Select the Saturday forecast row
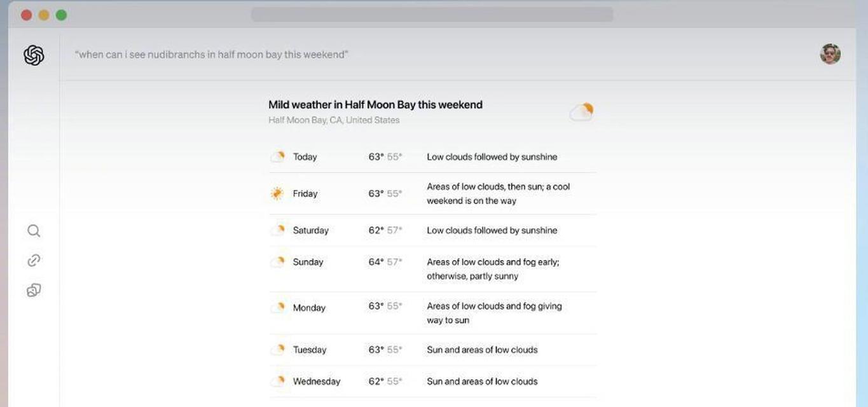Viewport: 868px width, 407px height. coord(432,230)
